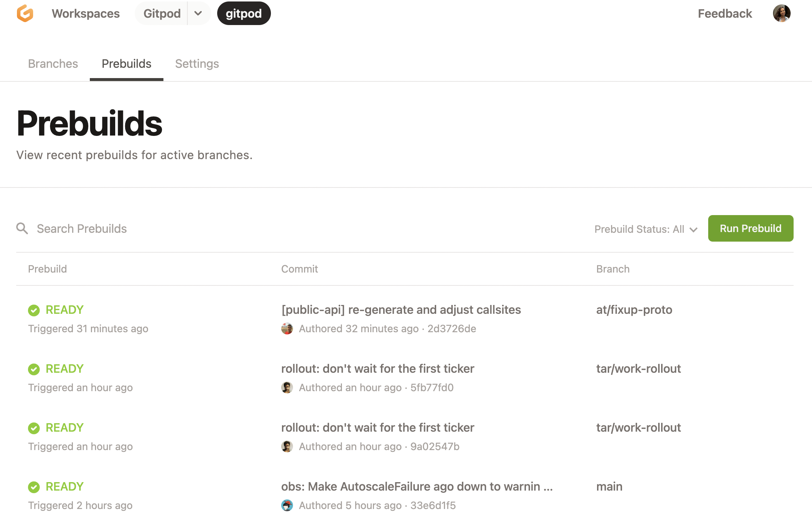Select the Prebuilds tab
The width and height of the screenshot is (812, 523).
[x=127, y=64]
